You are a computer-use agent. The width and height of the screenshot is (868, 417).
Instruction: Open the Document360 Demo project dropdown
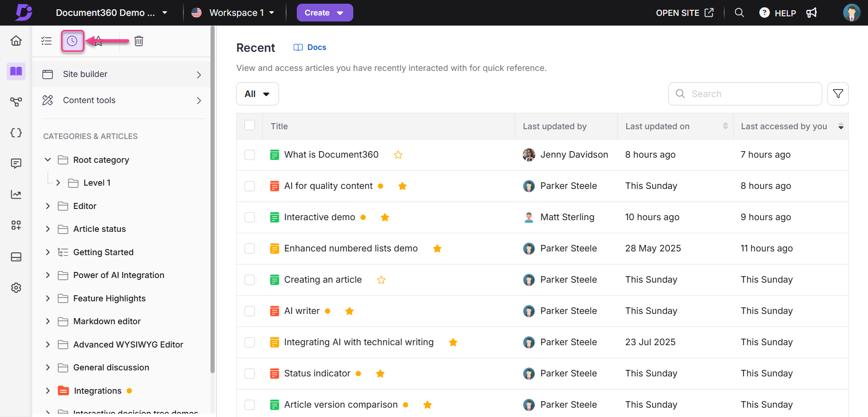coord(112,13)
